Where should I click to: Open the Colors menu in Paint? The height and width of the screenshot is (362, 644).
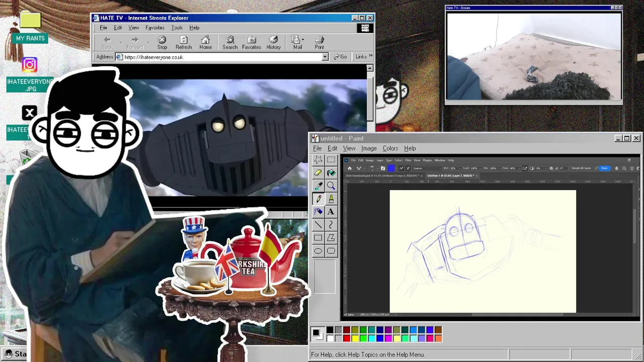[390, 148]
